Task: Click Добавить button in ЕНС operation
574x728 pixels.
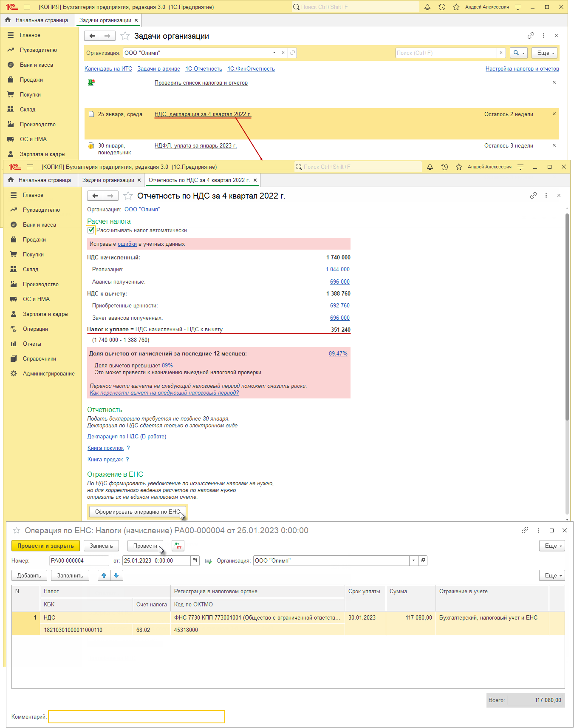Action: 29,575
